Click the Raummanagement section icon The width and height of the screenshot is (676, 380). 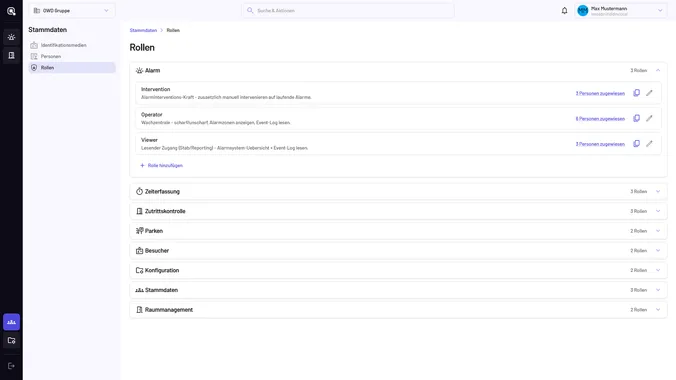[x=139, y=310]
